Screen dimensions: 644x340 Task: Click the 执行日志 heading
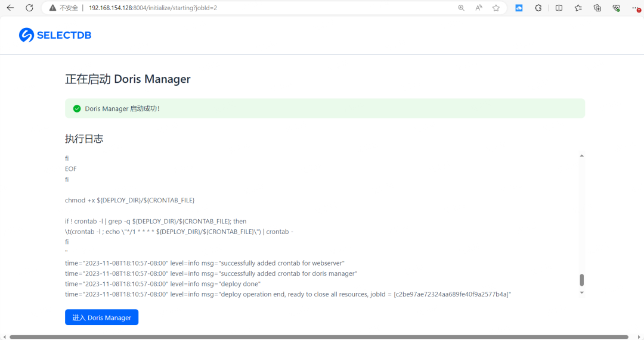click(x=84, y=139)
